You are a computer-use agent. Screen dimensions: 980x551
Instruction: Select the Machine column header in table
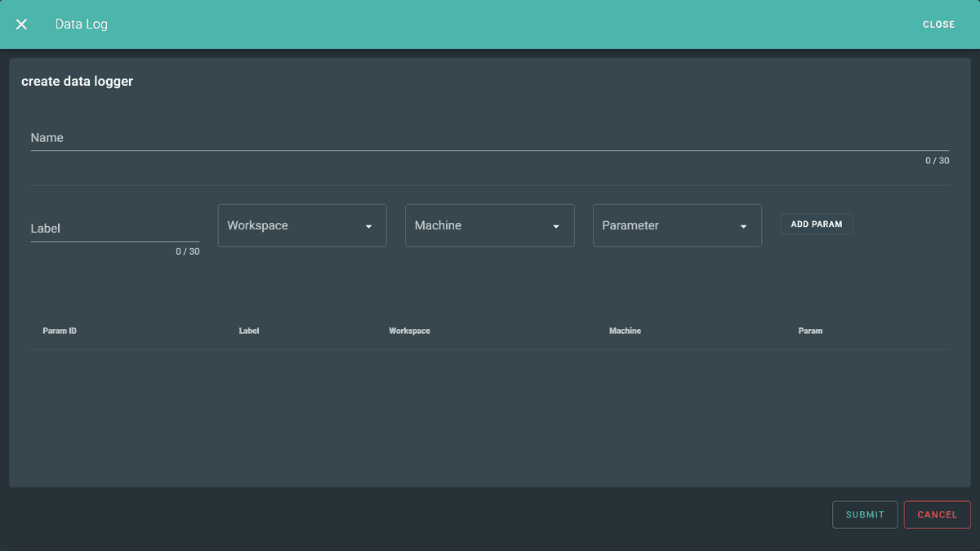pyautogui.click(x=625, y=331)
